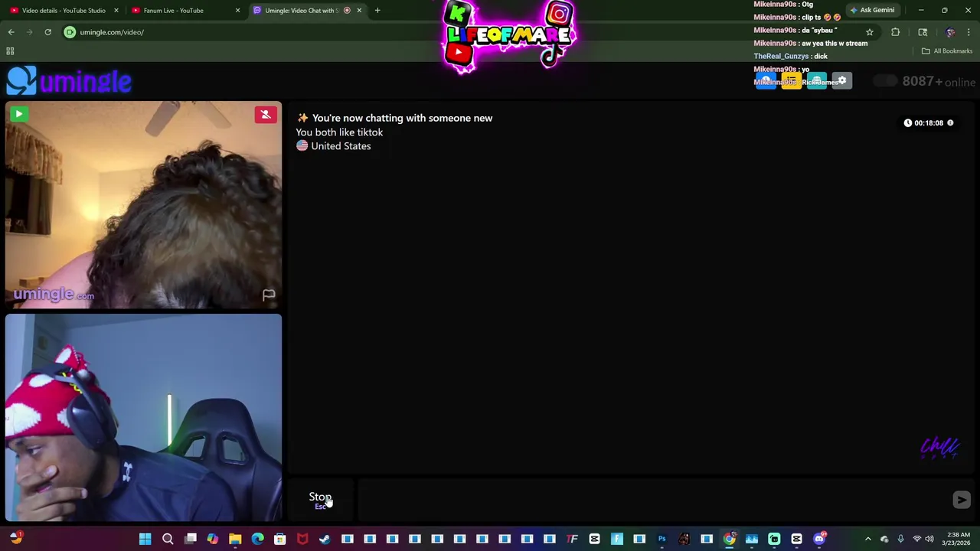Click the Ask Gemini button
This screenshot has height=551, width=980.
point(872,11)
